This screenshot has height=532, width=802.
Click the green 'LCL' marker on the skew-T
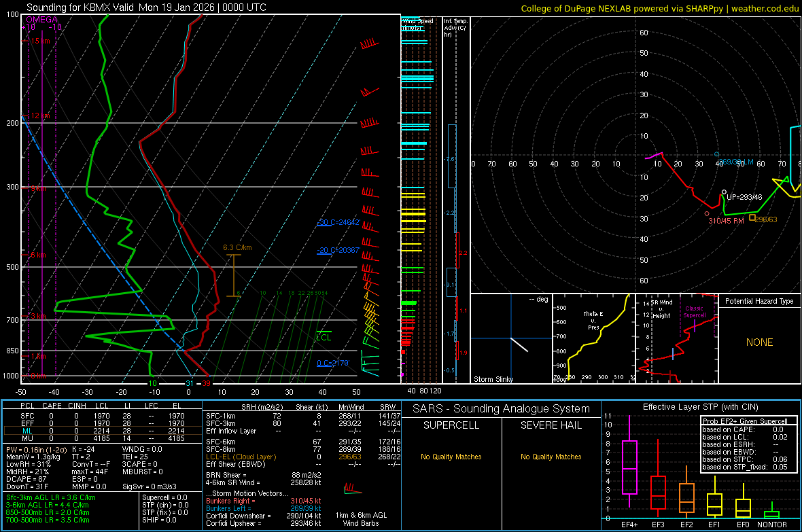pyautogui.click(x=324, y=338)
